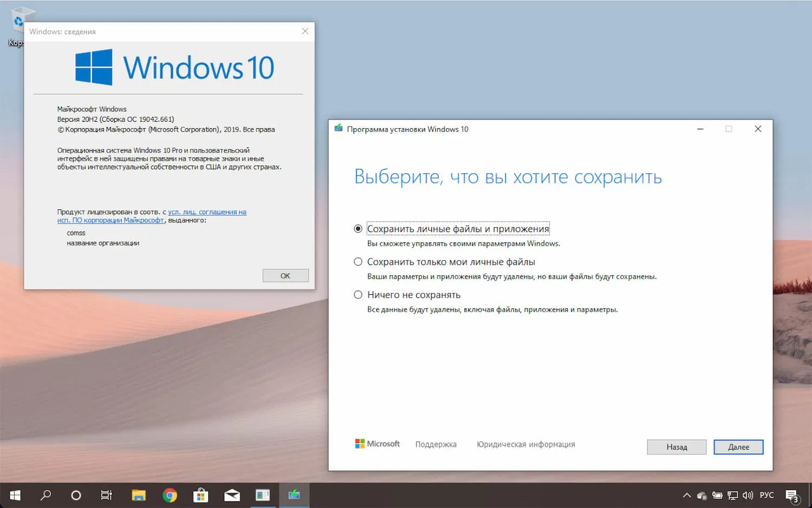This screenshot has height=508, width=812.
Task: Click the Cortana circle icon
Action: click(76, 494)
